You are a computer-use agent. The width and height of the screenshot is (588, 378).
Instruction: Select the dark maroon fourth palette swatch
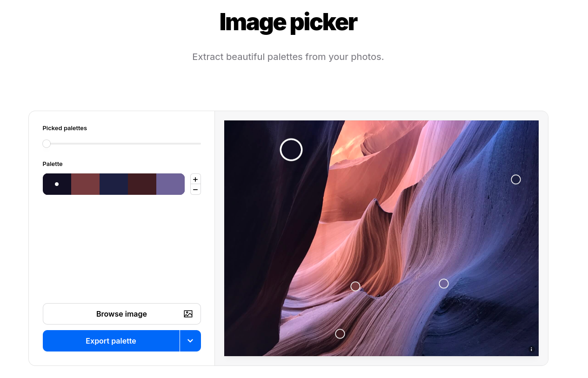[x=142, y=184]
